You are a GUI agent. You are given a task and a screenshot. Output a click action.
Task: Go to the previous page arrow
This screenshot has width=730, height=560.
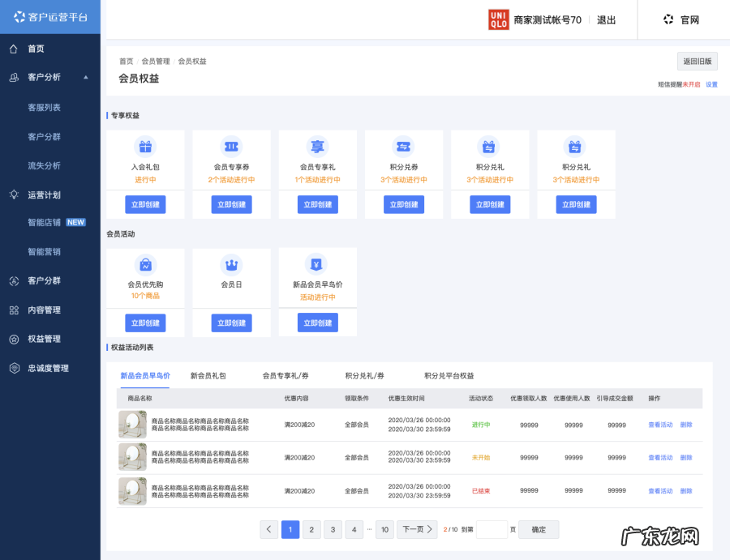pos(269,529)
